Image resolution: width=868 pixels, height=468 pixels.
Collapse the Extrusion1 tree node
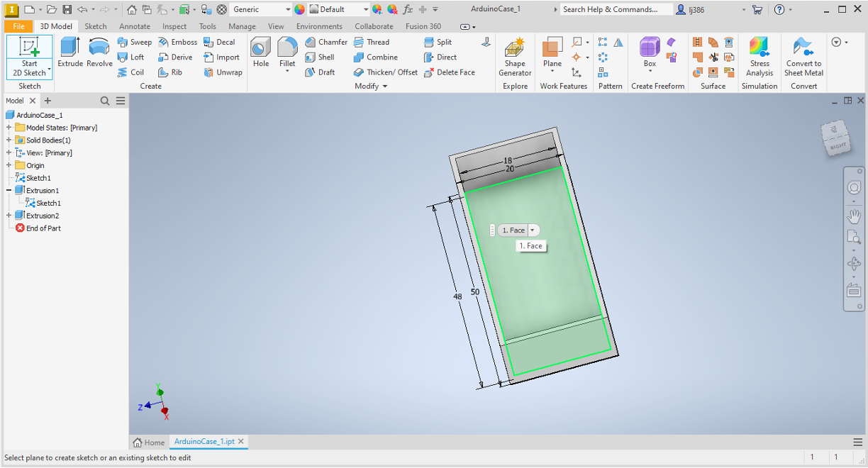click(x=9, y=191)
